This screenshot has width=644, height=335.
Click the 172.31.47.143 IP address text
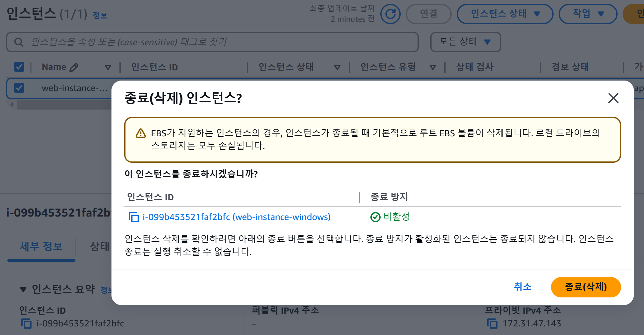[532, 324]
